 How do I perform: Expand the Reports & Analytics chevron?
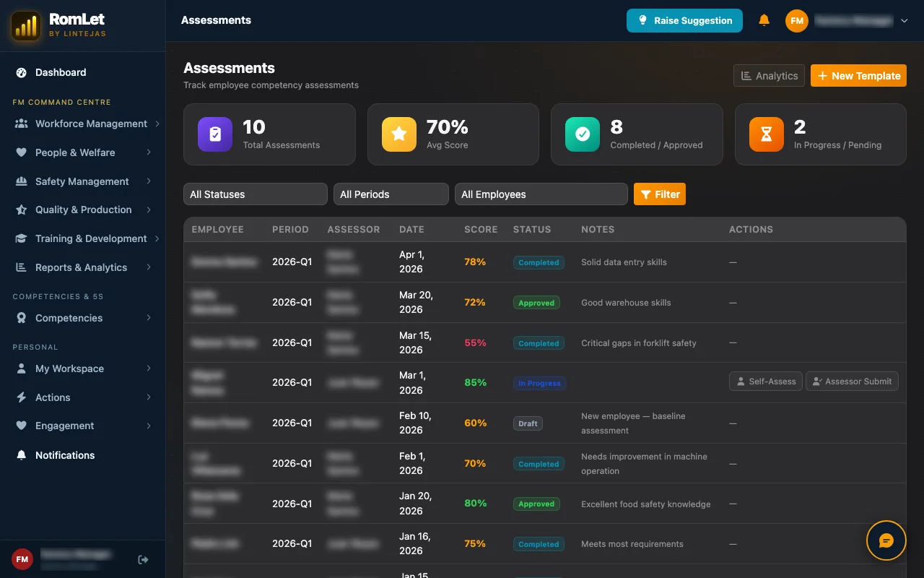(x=149, y=267)
